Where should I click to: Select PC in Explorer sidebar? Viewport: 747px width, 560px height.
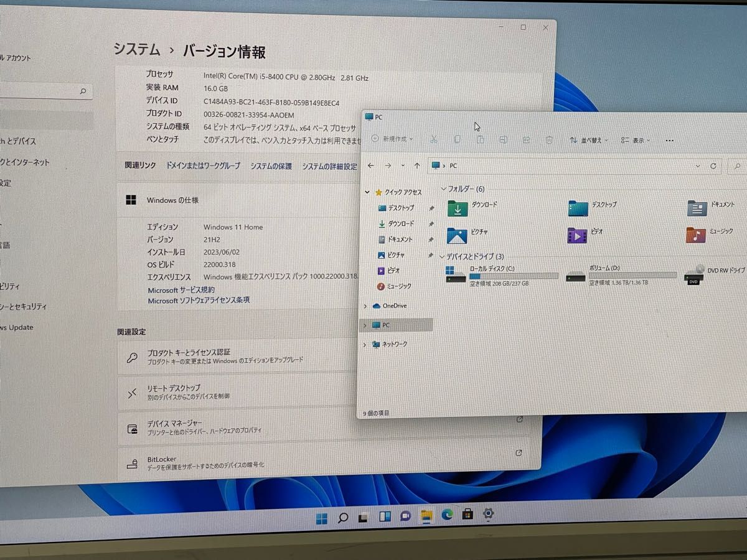pyautogui.click(x=396, y=325)
